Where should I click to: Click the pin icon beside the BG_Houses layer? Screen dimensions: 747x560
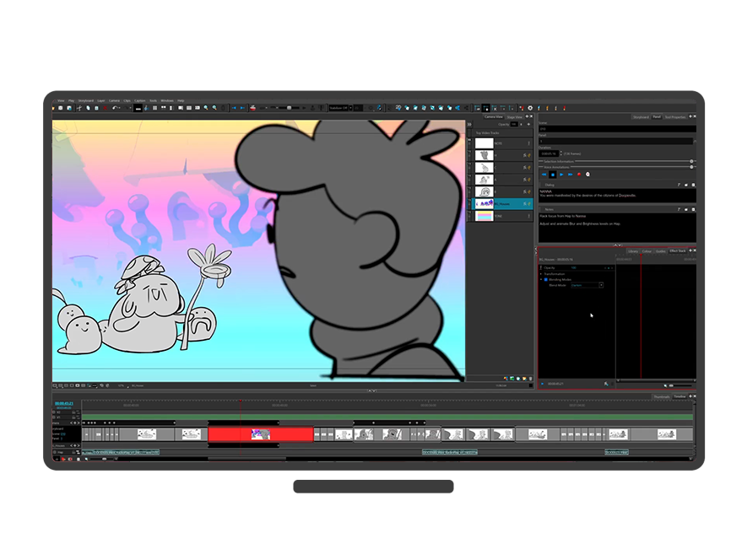pyautogui.click(x=524, y=203)
